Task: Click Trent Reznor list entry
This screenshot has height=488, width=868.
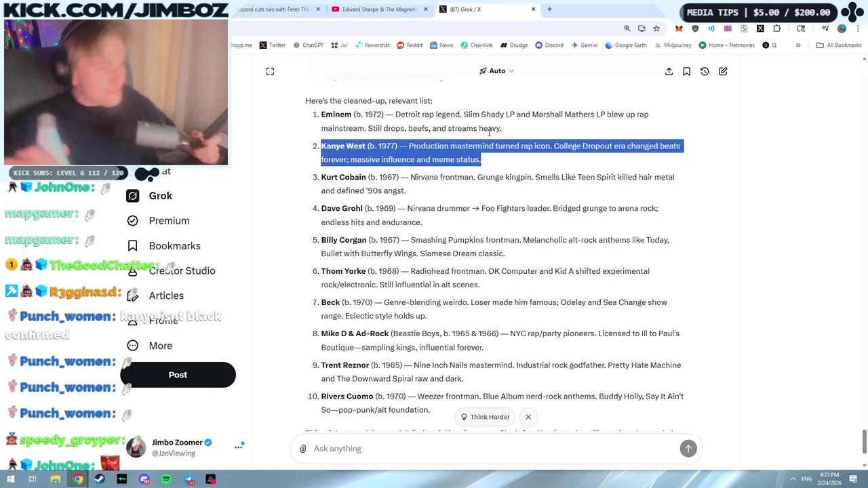Action: (x=501, y=372)
